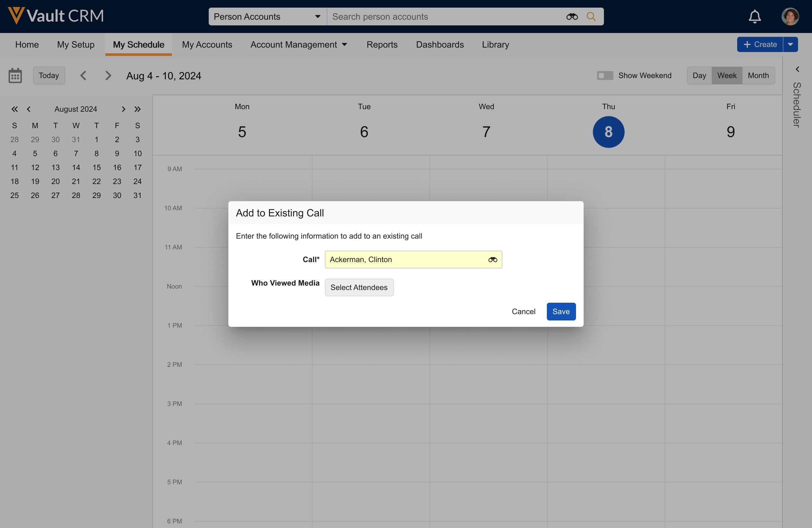Image resolution: width=812 pixels, height=528 pixels.
Task: Click the calendar picker icon
Action: click(15, 76)
